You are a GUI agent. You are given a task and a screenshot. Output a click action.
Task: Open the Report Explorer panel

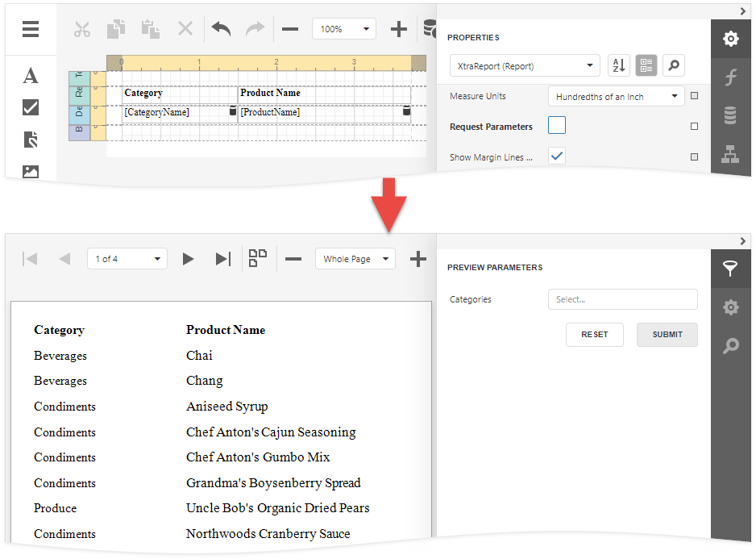coord(730,152)
